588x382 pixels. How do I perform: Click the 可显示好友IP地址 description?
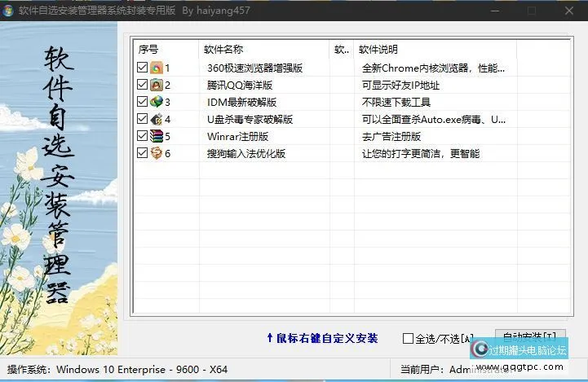click(x=400, y=86)
